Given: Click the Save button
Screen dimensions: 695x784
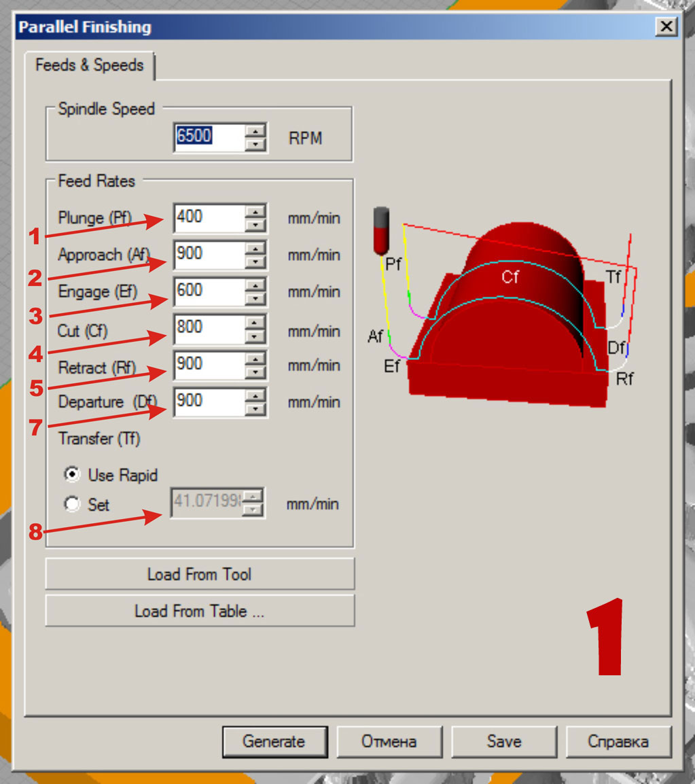Looking at the screenshot, I should [x=503, y=741].
